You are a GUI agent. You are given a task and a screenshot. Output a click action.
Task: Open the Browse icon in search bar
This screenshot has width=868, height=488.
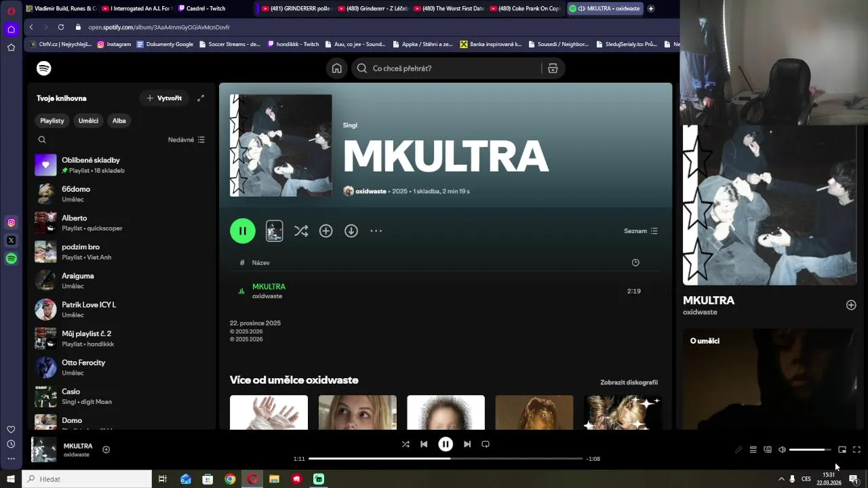[553, 68]
